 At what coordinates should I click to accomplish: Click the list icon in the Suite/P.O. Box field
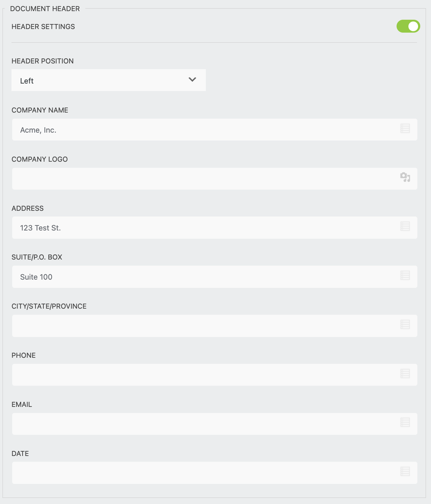click(405, 275)
